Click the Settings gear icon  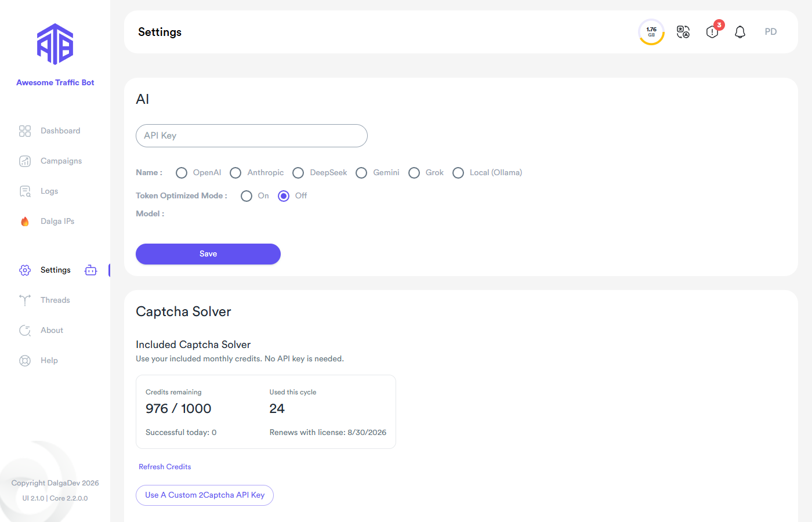point(25,270)
